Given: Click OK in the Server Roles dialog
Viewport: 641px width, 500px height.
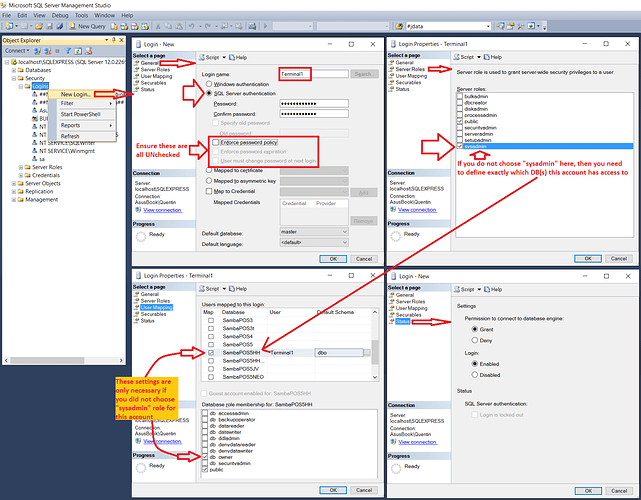Looking at the screenshot, I should [x=588, y=258].
